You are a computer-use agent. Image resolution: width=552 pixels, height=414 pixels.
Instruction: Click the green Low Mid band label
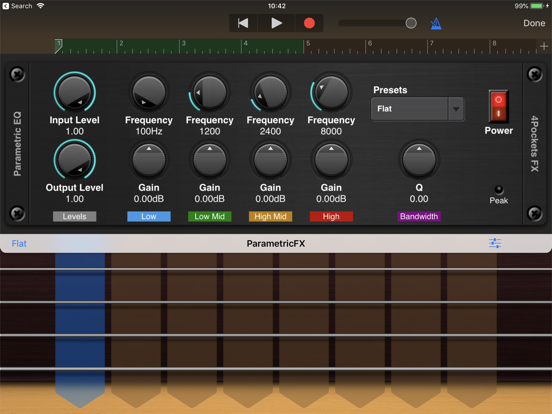click(209, 217)
